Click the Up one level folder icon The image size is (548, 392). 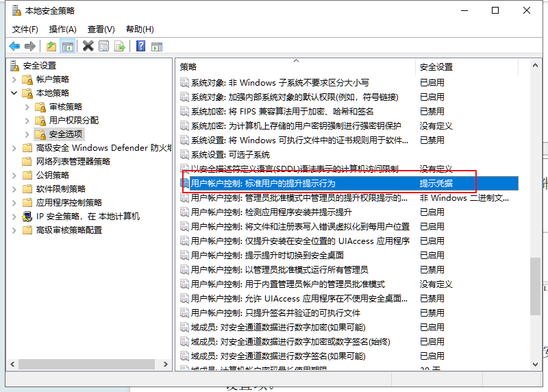[51, 46]
